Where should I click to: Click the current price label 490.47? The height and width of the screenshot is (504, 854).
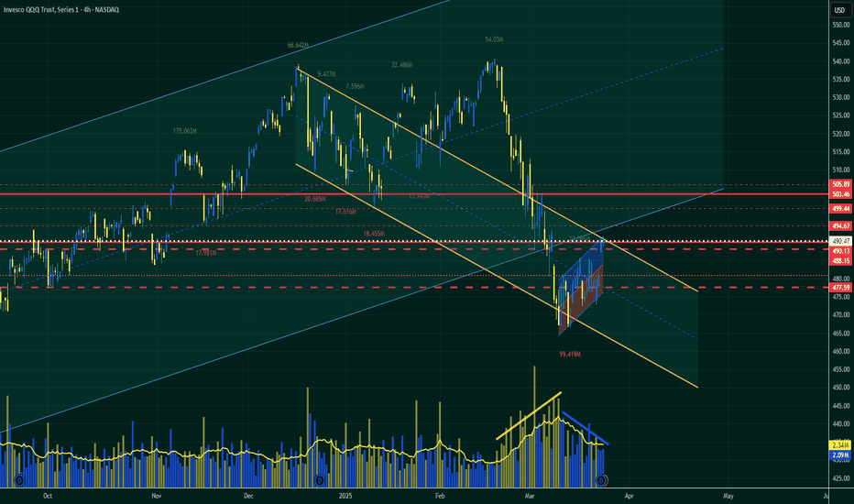click(841, 241)
